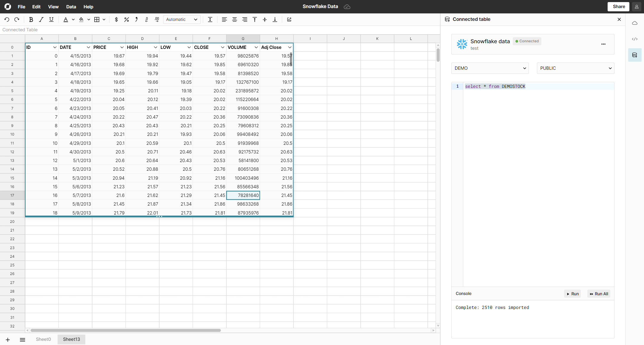Screen dimensions: 644x345
Task: Open the code editor sidebar icon
Action: pyautogui.click(x=634, y=39)
